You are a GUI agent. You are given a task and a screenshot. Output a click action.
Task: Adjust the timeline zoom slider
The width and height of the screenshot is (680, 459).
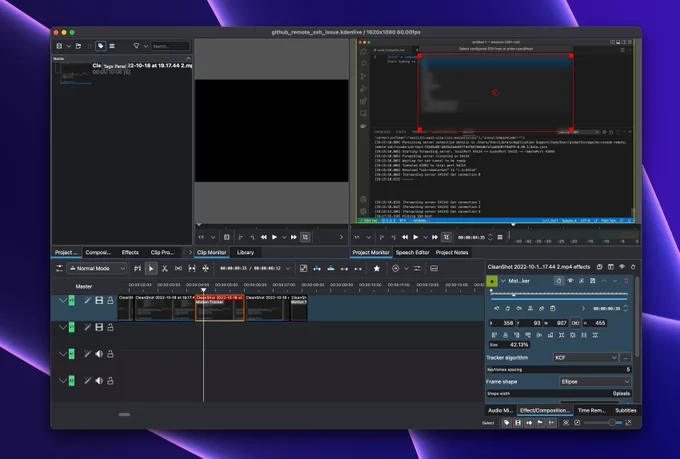[603, 423]
